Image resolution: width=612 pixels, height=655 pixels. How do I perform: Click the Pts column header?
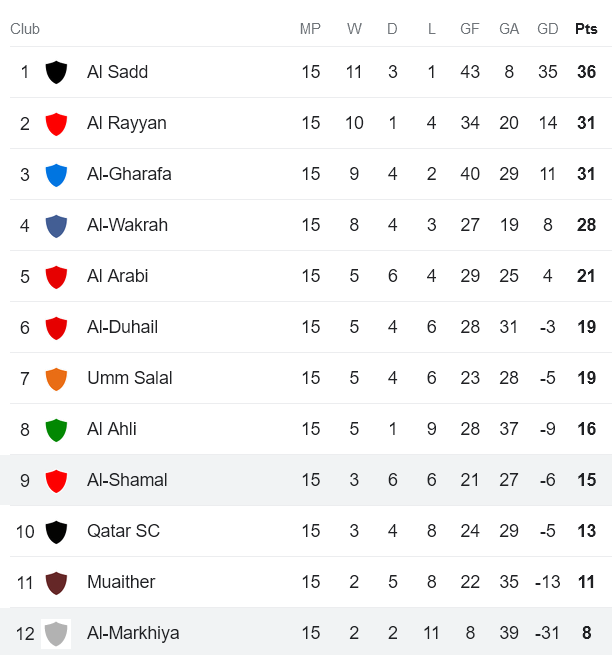click(586, 29)
